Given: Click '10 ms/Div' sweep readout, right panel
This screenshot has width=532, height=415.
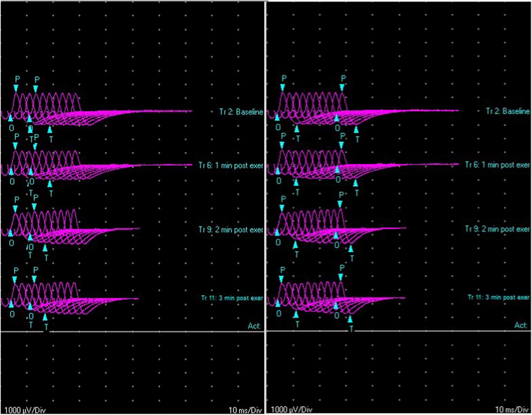Looking at the screenshot, I should pos(511,410).
